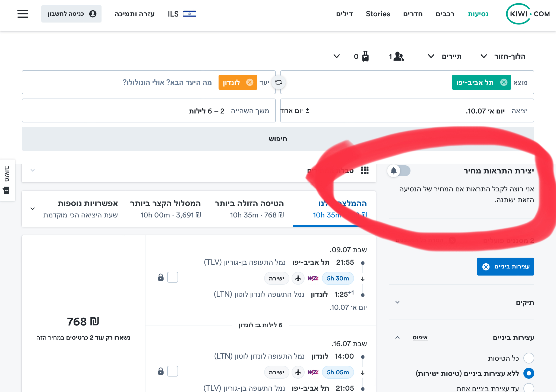Image resolution: width=556 pixels, height=392 pixels.
Task: Click the Israeli flag currency icon
Action: pos(189,14)
